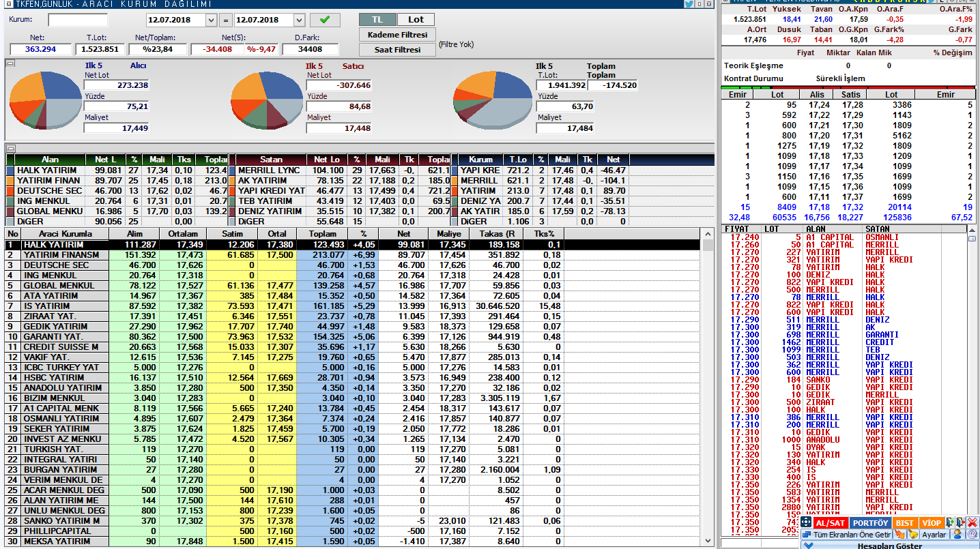Select the BURGAN YATIRIM row
Screen dimensions: 980x549
[x=354, y=469]
